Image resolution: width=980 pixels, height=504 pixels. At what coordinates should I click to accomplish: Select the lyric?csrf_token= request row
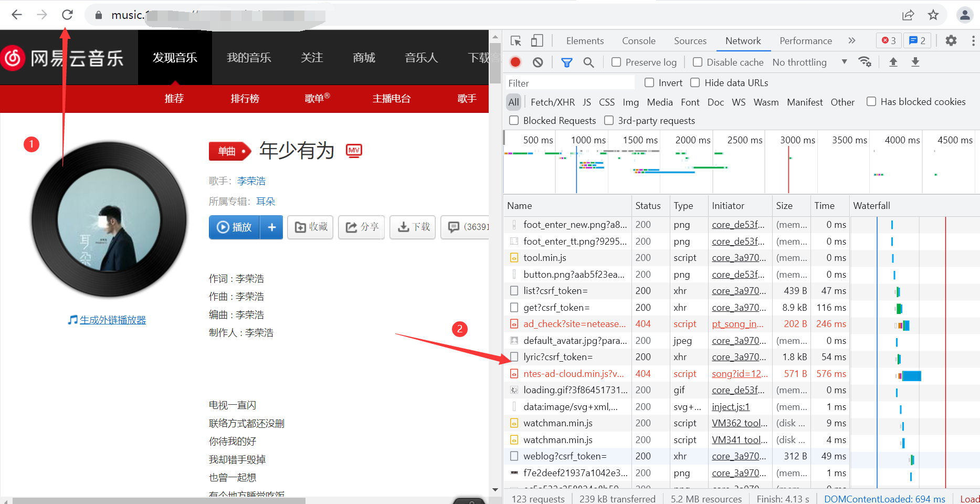coord(741,357)
